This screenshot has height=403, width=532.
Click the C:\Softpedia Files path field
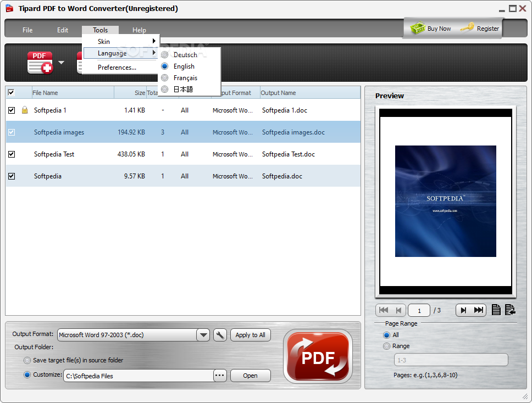[x=138, y=376]
